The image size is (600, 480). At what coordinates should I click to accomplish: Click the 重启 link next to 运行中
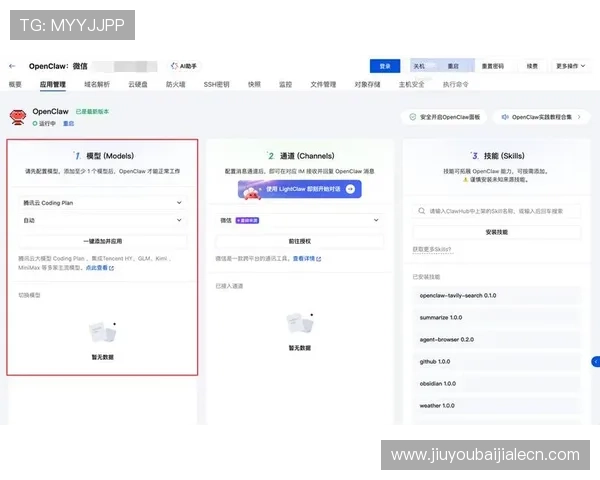click(68, 124)
